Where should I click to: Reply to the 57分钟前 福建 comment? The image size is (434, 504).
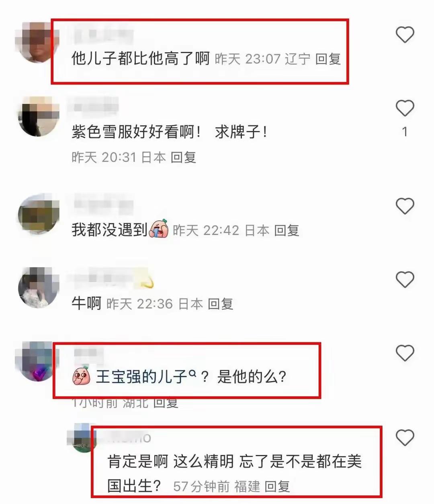pos(277,486)
